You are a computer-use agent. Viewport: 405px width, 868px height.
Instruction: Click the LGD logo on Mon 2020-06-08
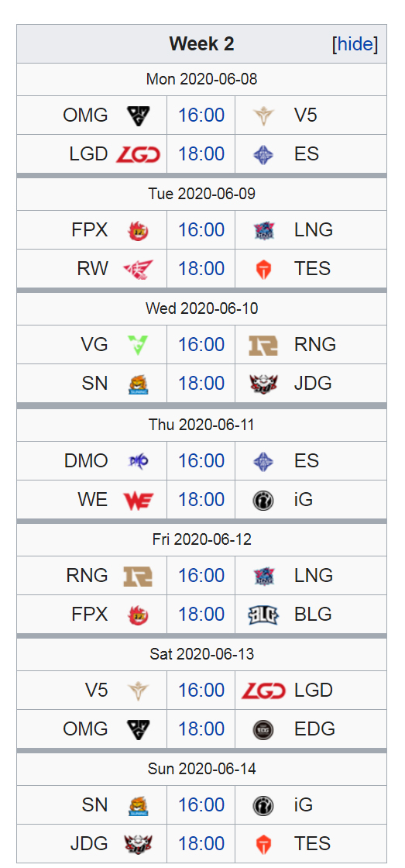pos(138,154)
